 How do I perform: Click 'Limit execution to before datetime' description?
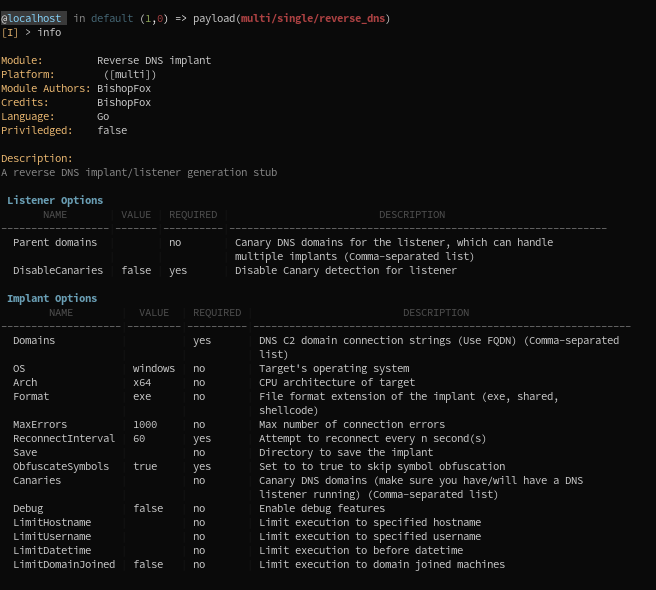click(x=361, y=550)
